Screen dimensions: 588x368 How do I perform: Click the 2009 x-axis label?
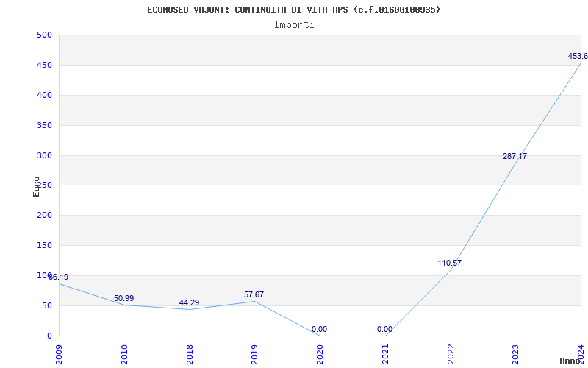click(59, 355)
